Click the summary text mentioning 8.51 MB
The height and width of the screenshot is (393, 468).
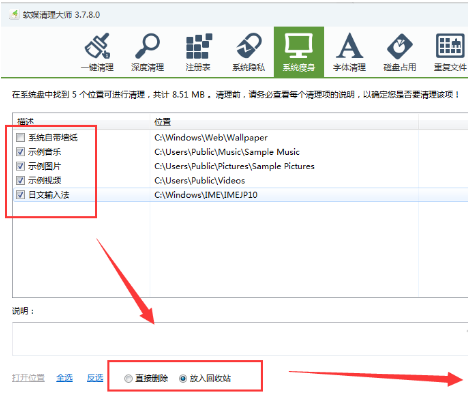point(236,95)
